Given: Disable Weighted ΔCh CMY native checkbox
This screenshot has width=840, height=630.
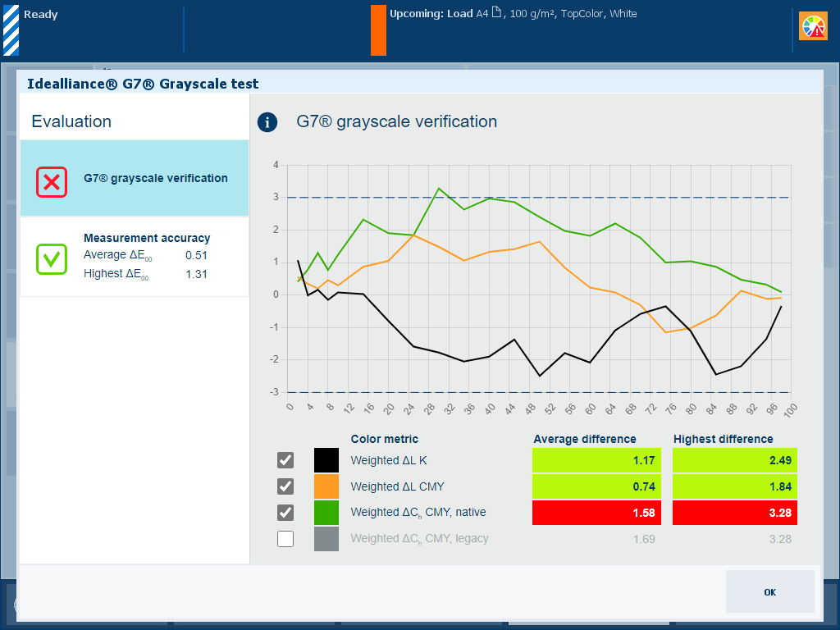Looking at the screenshot, I should click(x=285, y=513).
